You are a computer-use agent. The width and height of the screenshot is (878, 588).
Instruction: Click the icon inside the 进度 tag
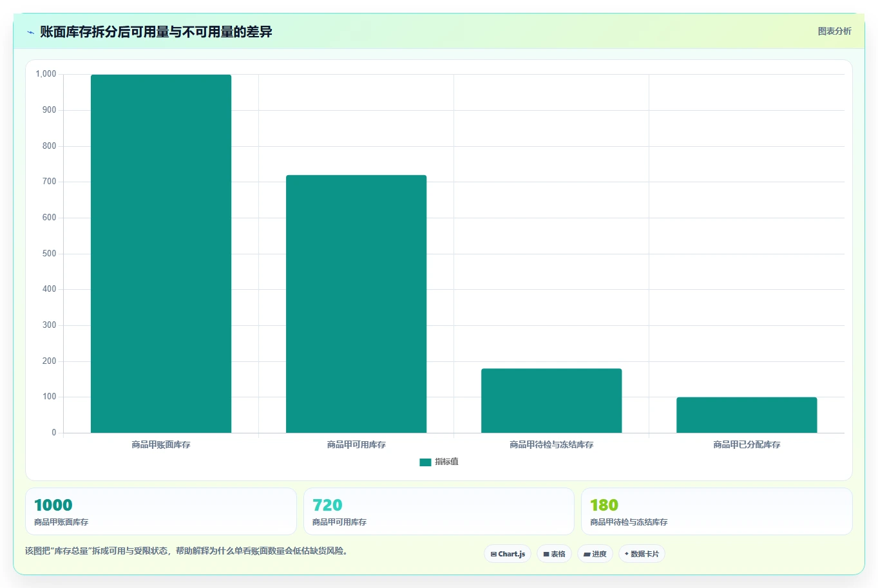pos(587,554)
